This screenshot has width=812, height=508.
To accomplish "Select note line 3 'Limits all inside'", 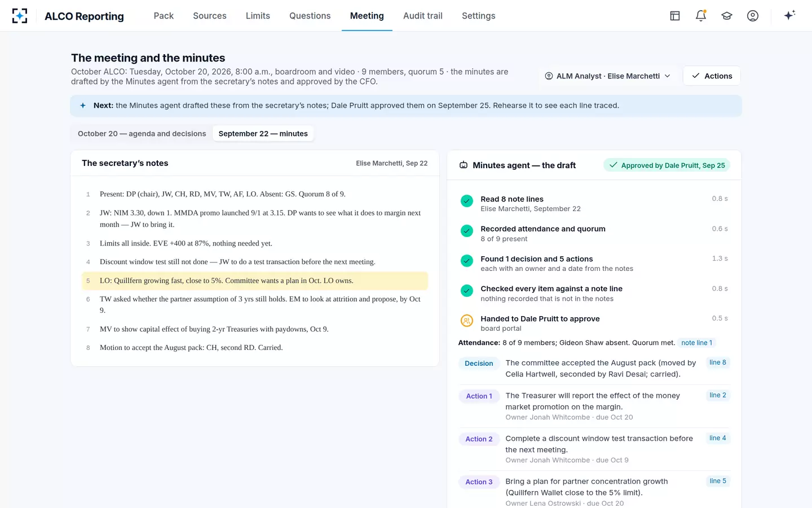I will click(x=255, y=243).
